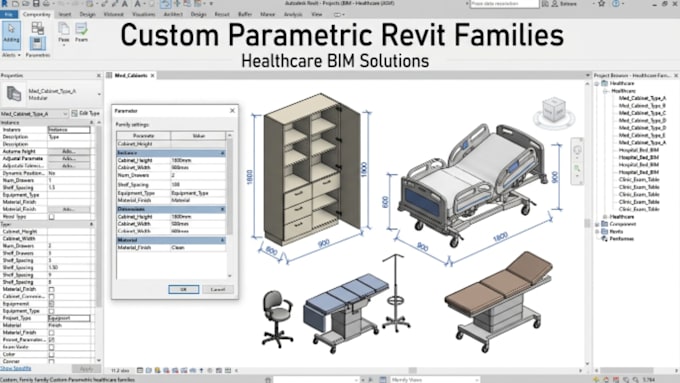Click the user sign-in icon in title bar
680x383 pixels.
(x=555, y=3)
